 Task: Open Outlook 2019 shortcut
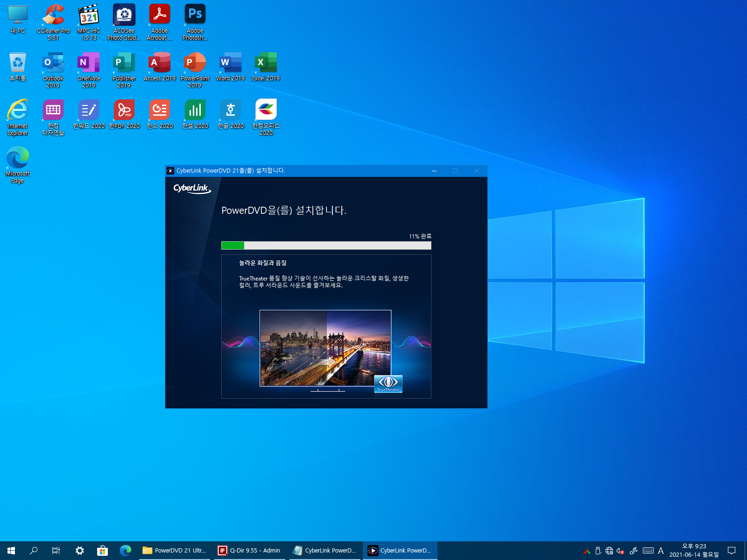[x=53, y=70]
